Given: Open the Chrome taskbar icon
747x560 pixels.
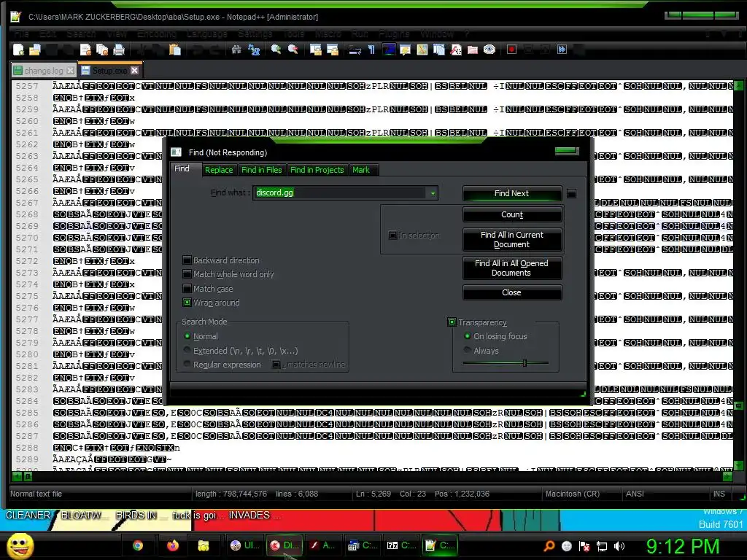Looking at the screenshot, I should coord(138,545).
